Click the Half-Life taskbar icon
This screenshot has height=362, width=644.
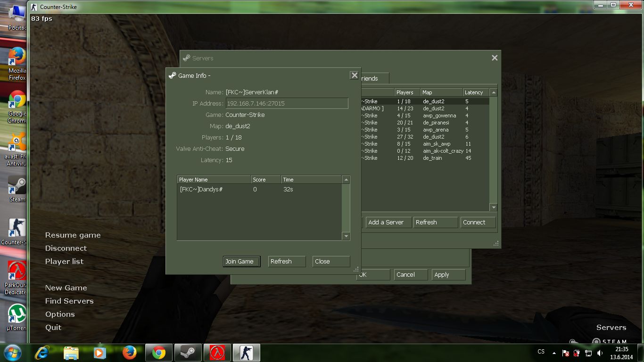(217, 353)
